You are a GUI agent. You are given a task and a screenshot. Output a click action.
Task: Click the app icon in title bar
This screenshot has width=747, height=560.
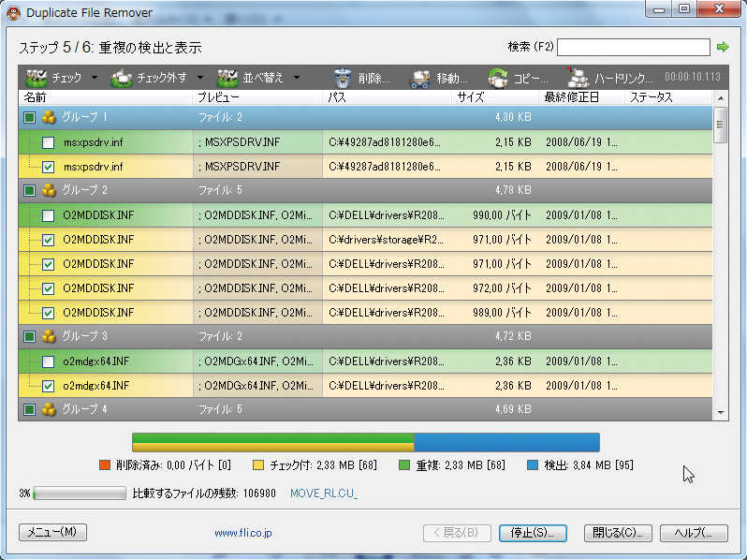pos(13,13)
